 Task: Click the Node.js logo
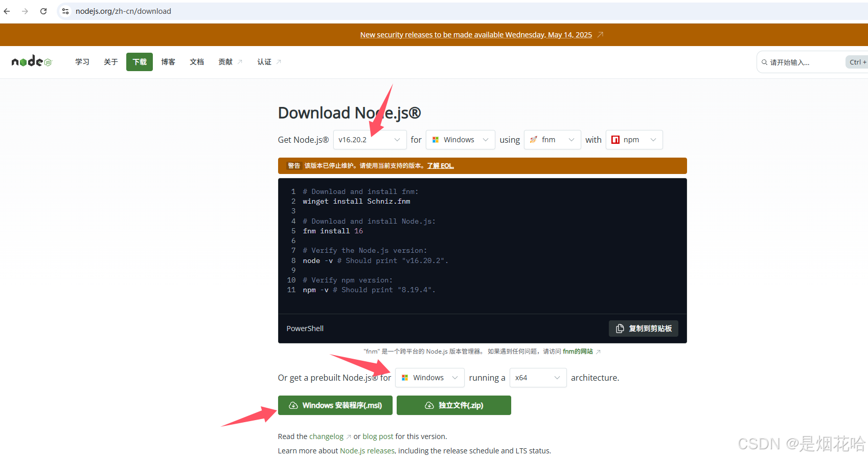coord(32,61)
